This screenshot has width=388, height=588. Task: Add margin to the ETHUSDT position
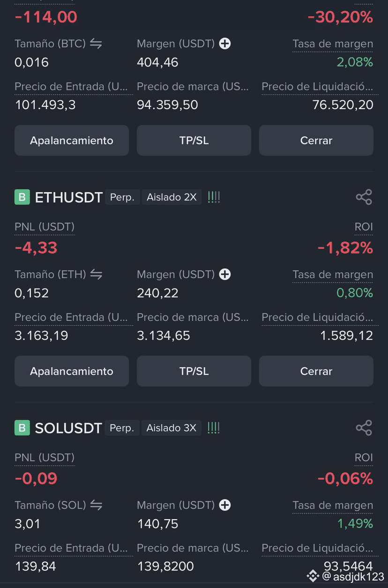(x=225, y=274)
